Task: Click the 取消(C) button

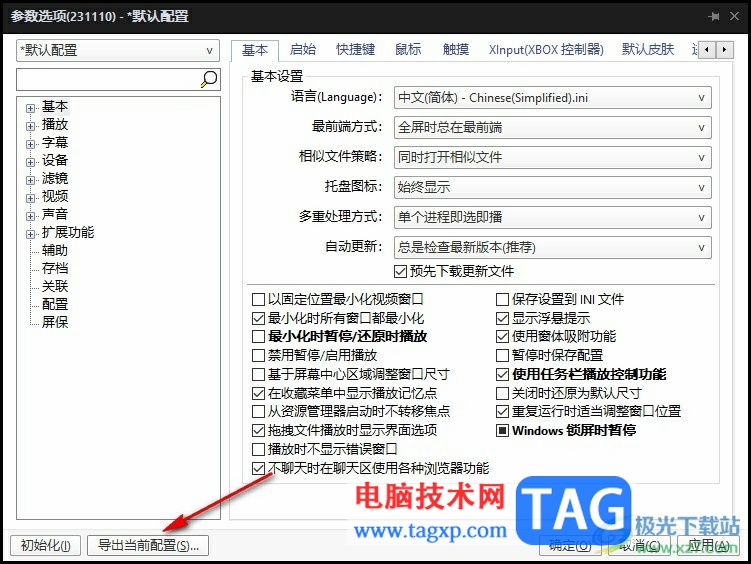Action: (x=639, y=545)
